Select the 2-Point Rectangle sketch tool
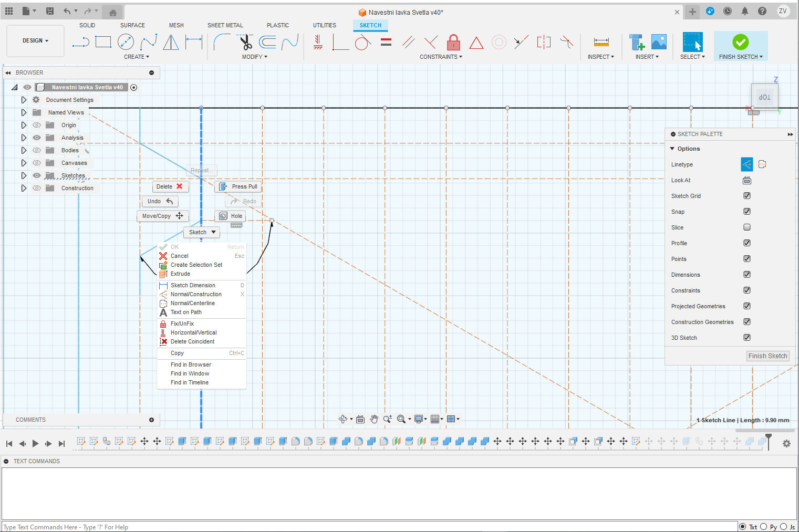 (x=103, y=42)
